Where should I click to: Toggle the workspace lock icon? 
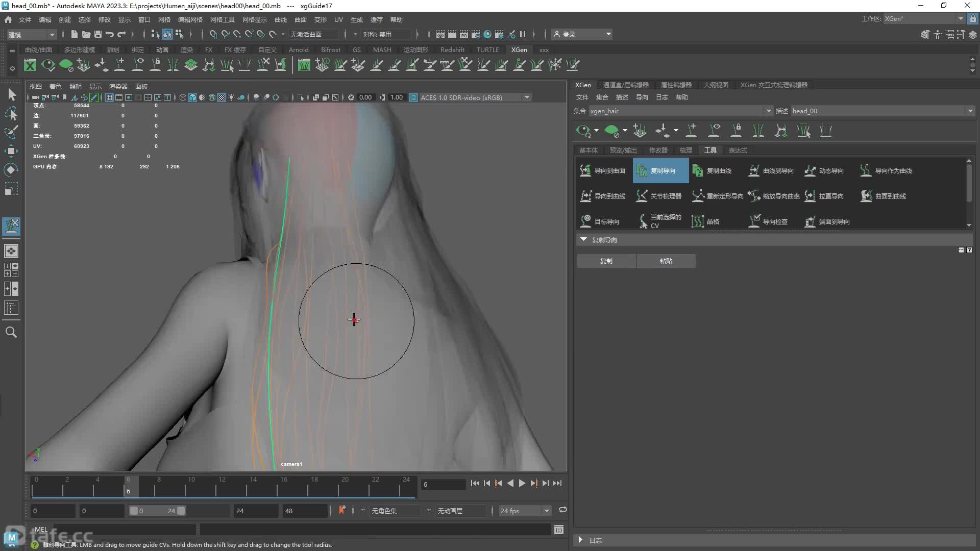[x=973, y=19]
